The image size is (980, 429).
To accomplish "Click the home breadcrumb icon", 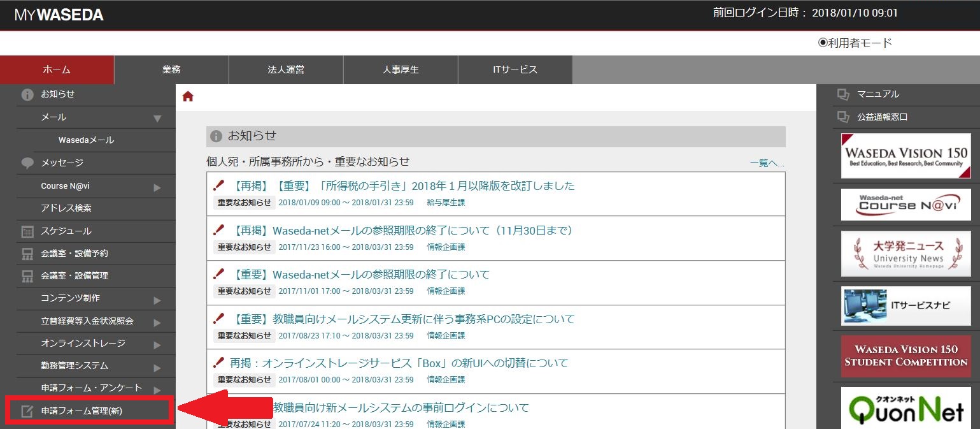I will pyautogui.click(x=187, y=97).
